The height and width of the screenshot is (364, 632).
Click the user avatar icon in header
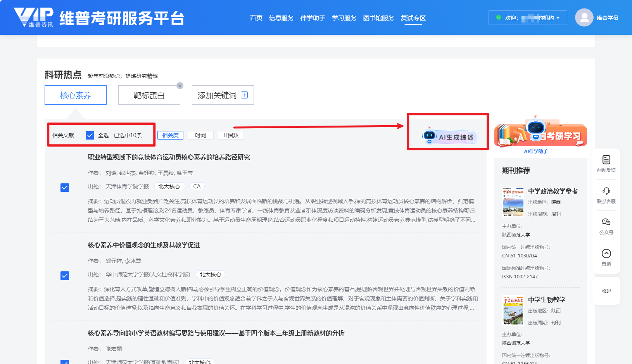click(584, 17)
